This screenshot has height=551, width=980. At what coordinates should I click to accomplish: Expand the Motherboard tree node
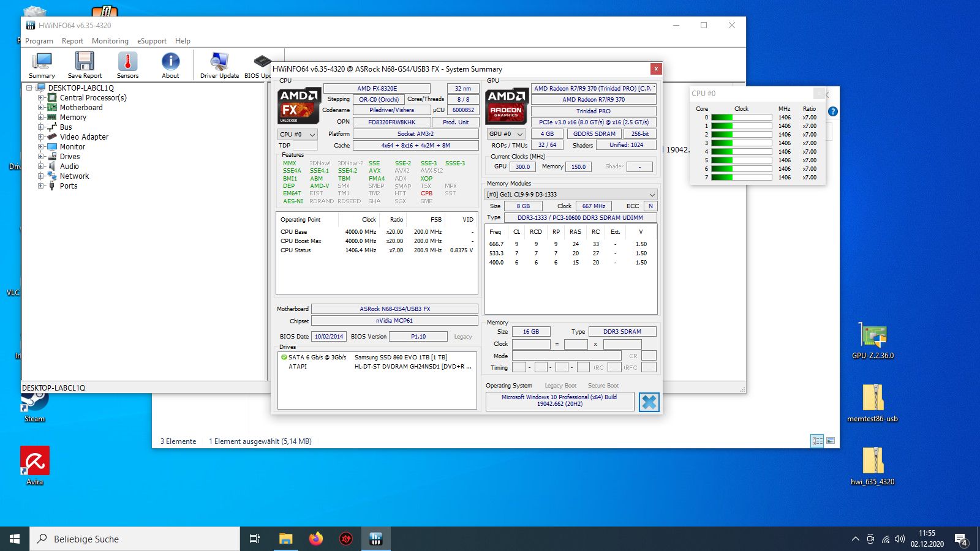pyautogui.click(x=41, y=108)
